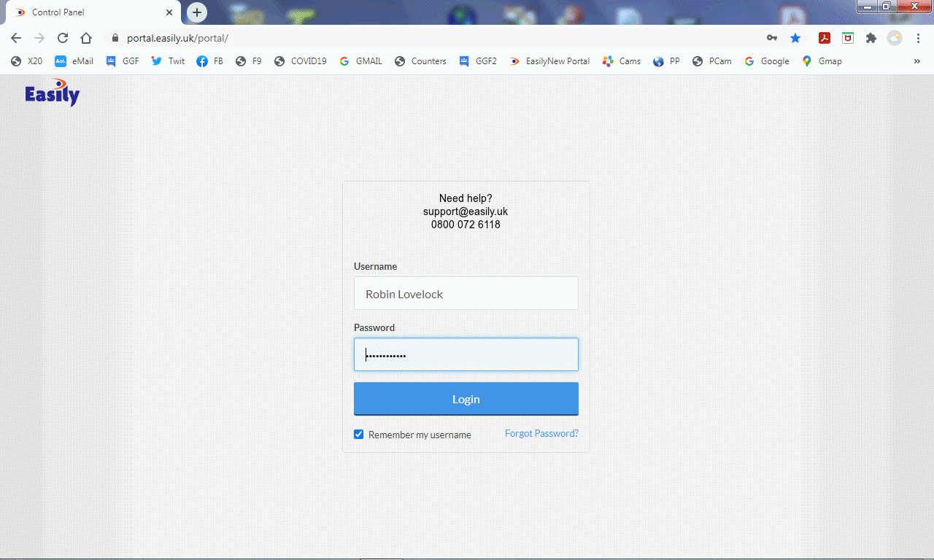This screenshot has width=934, height=560.
Task: Click into the Username field
Action: [466, 294]
